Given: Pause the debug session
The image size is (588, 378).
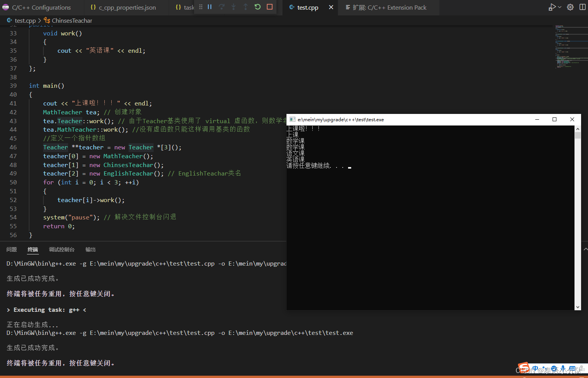Looking at the screenshot, I should coord(210,7).
